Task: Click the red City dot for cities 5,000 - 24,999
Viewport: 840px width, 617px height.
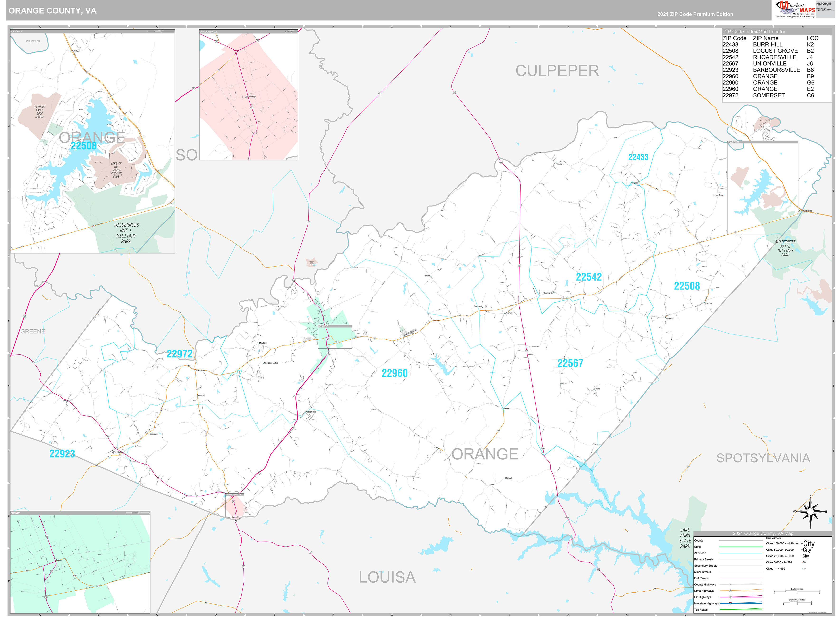Action: (802, 562)
